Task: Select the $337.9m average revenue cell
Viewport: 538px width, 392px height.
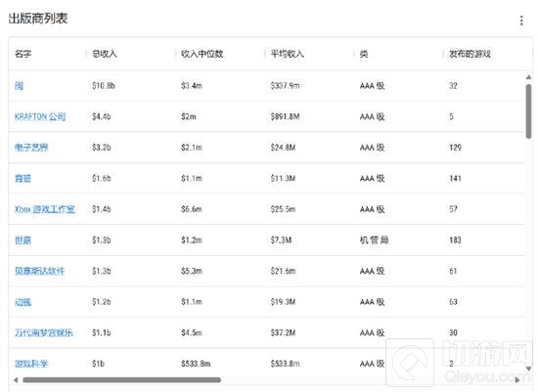Action: tap(285, 86)
